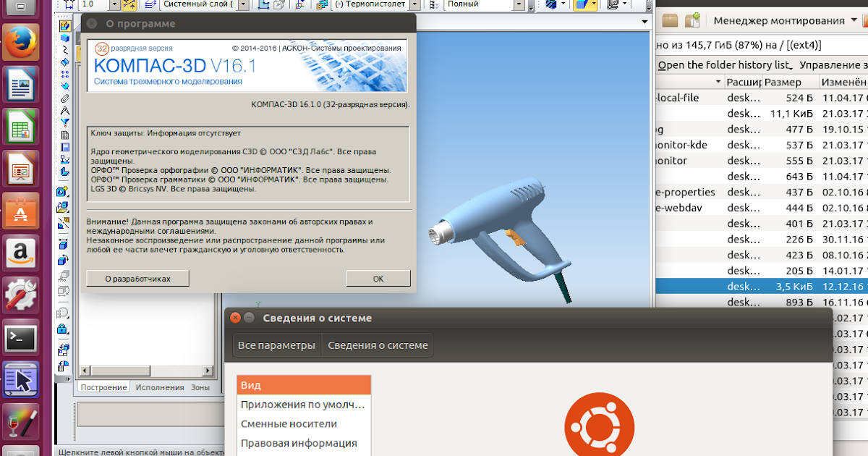The image size is (868, 456).
Task: Click the О разработчиках button
Action: [137, 278]
